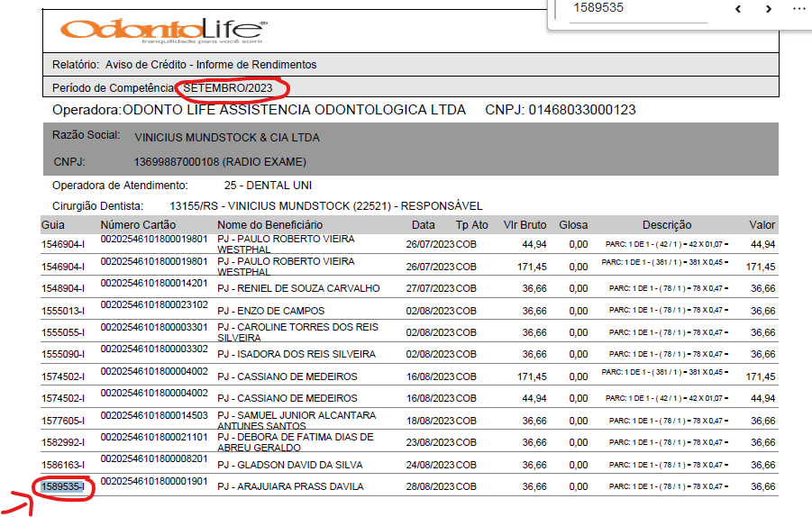Click the 'Tp Ato' column header
Image resolution: width=812 pixels, height=517 pixels.
tap(471, 225)
